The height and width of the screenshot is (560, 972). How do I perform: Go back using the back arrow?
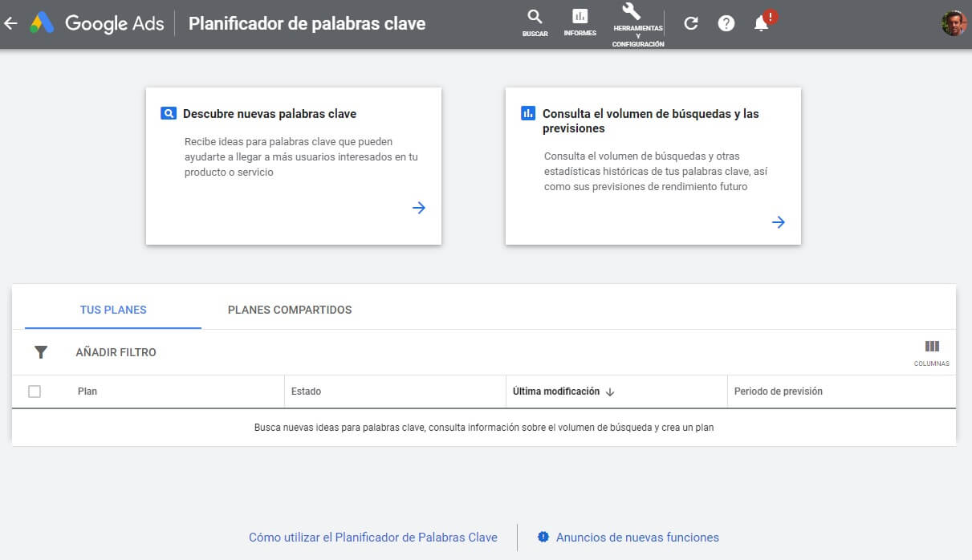point(13,23)
